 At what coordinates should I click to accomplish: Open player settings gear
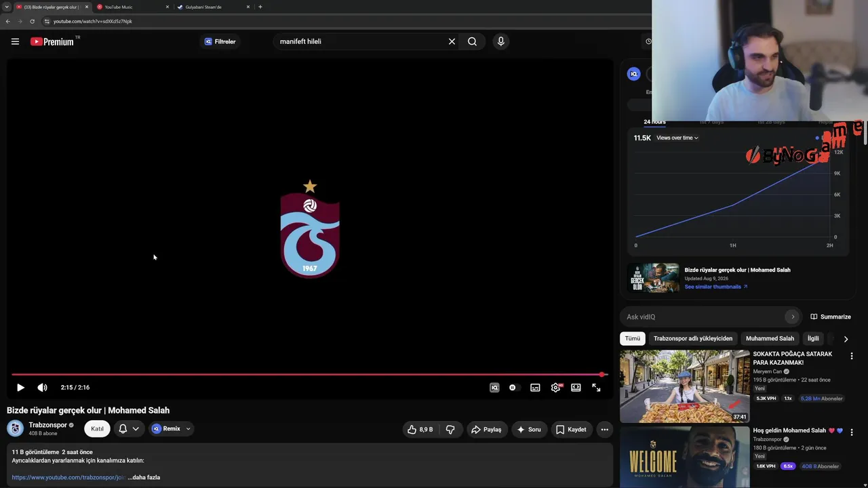coord(556,388)
